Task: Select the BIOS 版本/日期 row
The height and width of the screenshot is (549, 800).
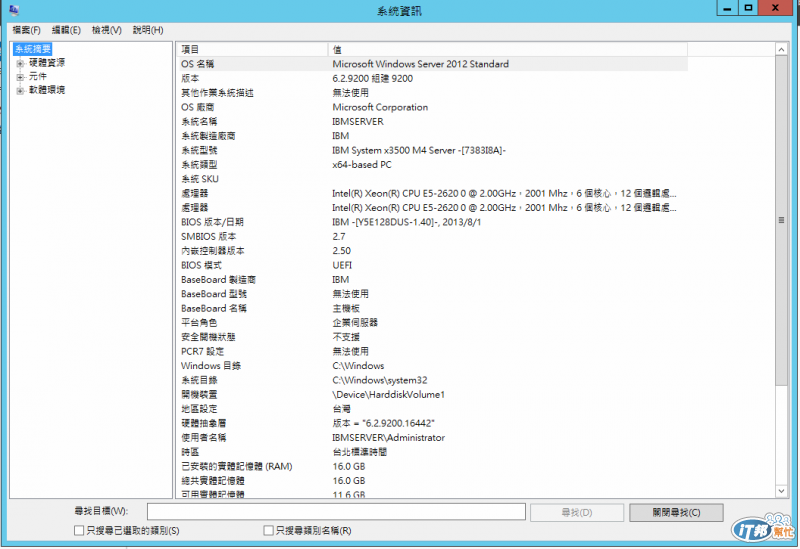Action: point(432,222)
